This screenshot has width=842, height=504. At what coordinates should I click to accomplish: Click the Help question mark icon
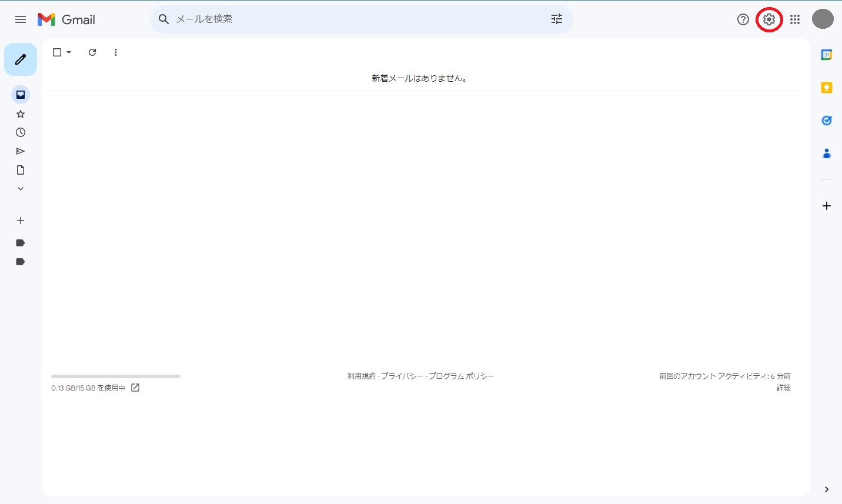[743, 19]
